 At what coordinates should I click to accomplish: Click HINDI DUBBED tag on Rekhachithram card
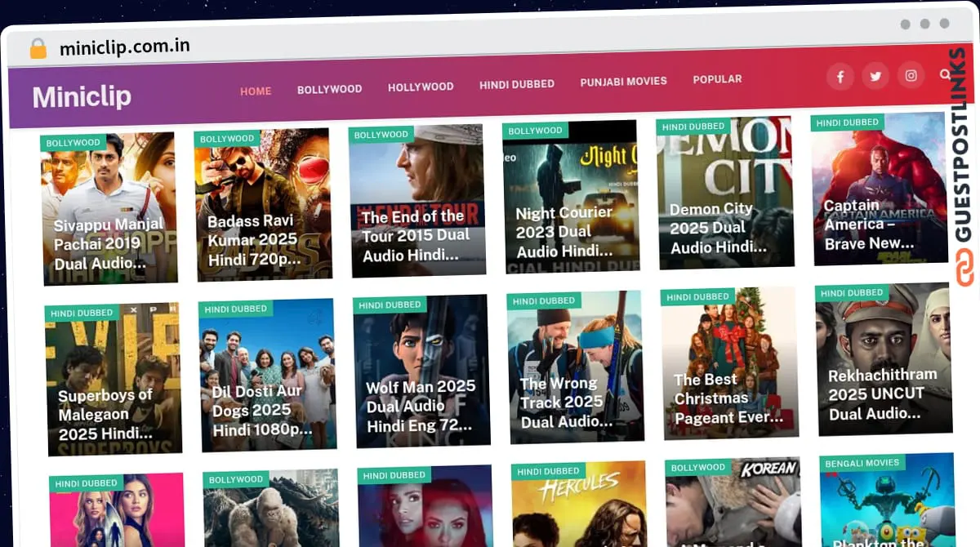tap(852, 292)
